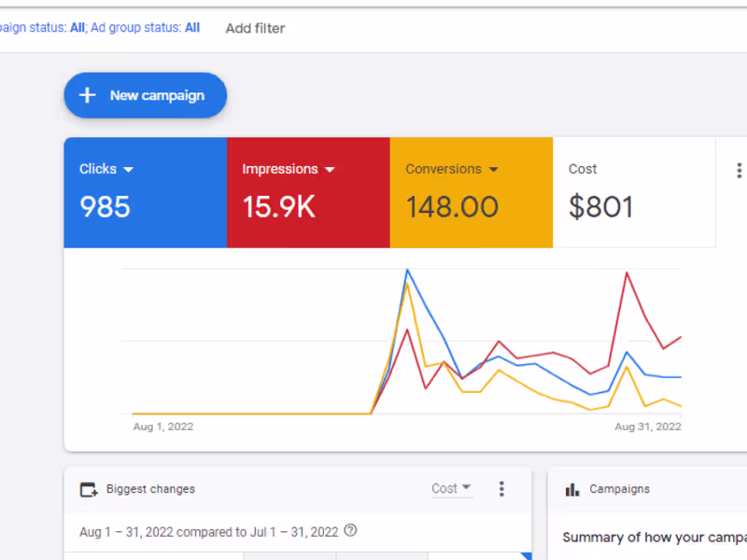Open the Cost dropdown in Biggest changes
The height and width of the screenshot is (560, 747).
click(x=452, y=488)
